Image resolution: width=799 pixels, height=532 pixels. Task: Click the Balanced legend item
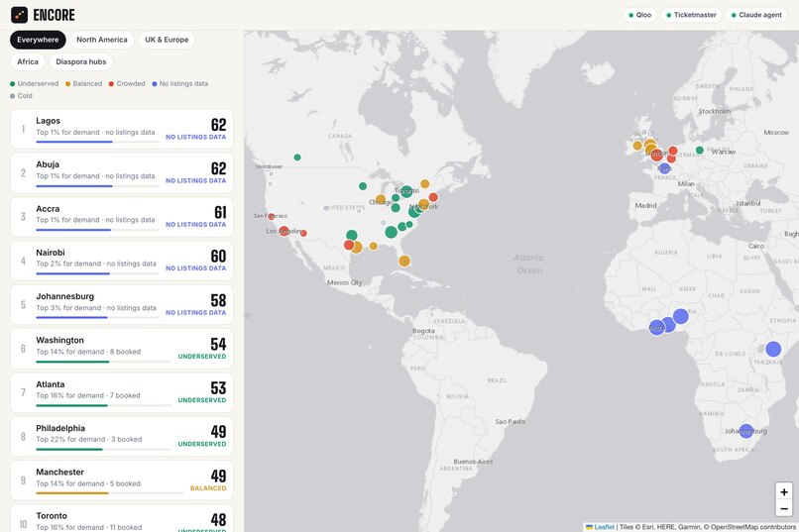(83, 83)
